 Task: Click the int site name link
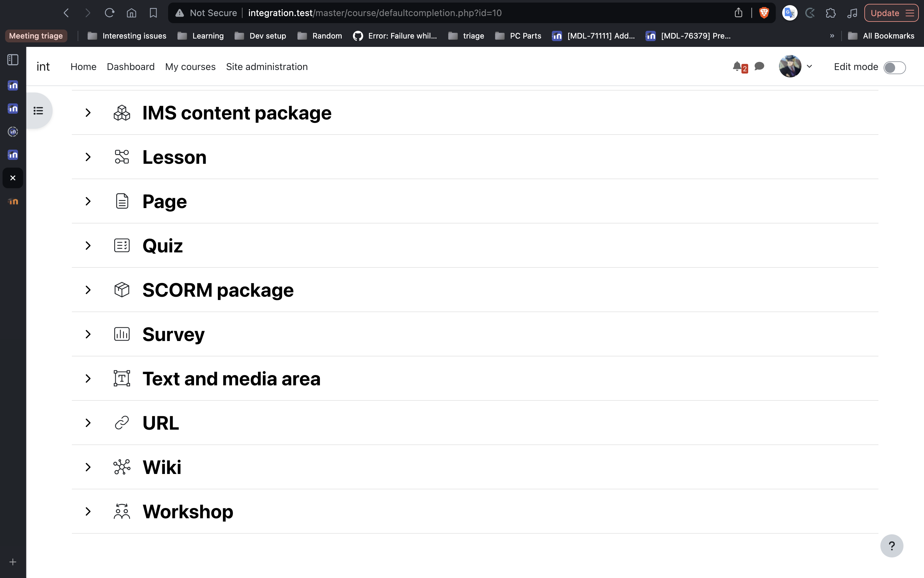coord(43,67)
